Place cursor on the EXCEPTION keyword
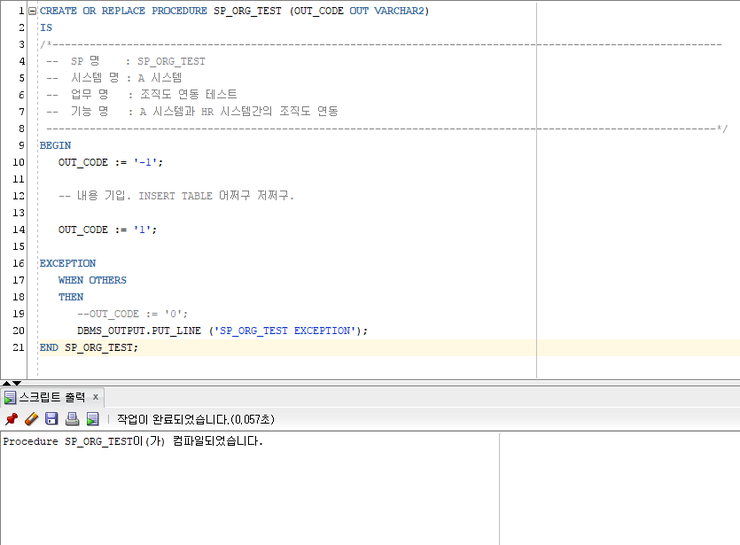 click(x=67, y=263)
